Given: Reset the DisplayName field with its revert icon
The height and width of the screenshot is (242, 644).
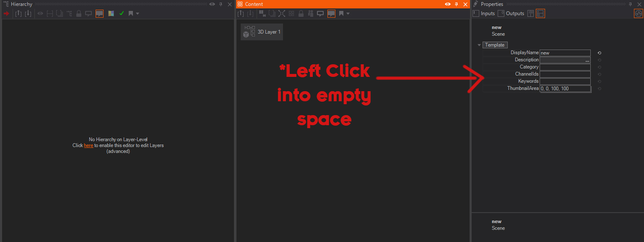Looking at the screenshot, I should coord(600,53).
